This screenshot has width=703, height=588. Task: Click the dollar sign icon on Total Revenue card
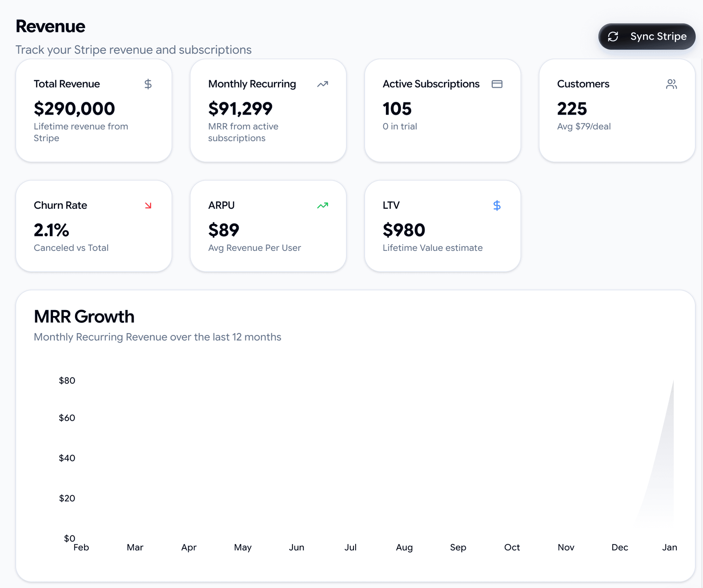click(x=148, y=84)
